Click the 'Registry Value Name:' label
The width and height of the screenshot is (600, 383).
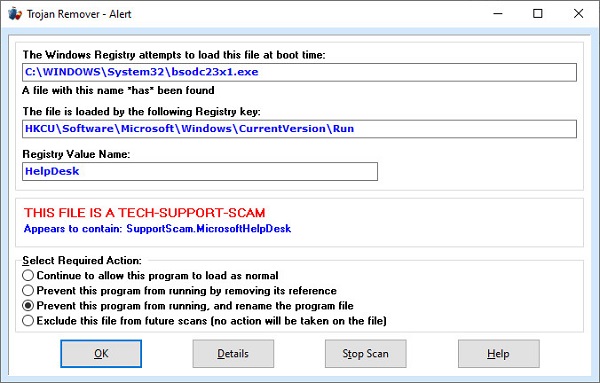[x=76, y=154]
